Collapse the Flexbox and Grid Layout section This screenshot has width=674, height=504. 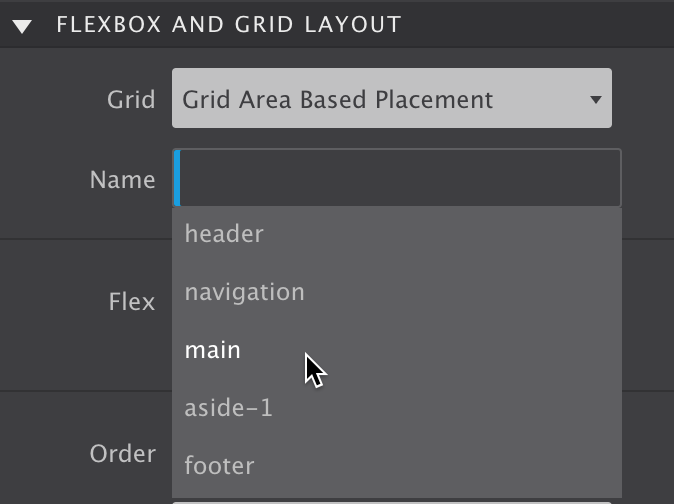(22, 25)
